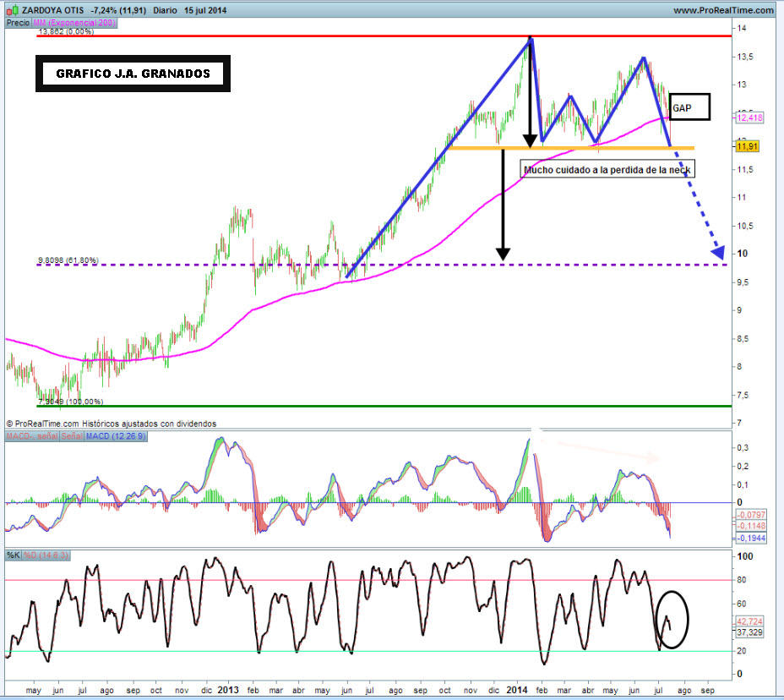Click the GAP annotation box
This screenshot has width=784, height=700.
[689, 107]
